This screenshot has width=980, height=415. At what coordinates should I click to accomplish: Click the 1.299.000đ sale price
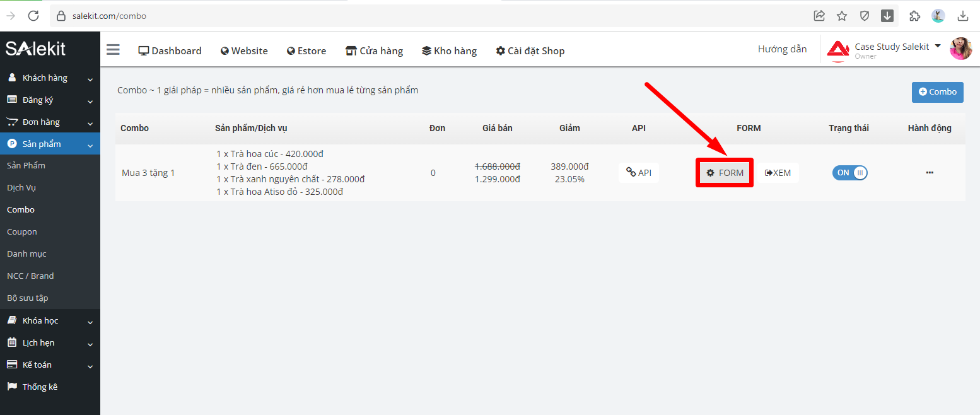[x=498, y=179]
